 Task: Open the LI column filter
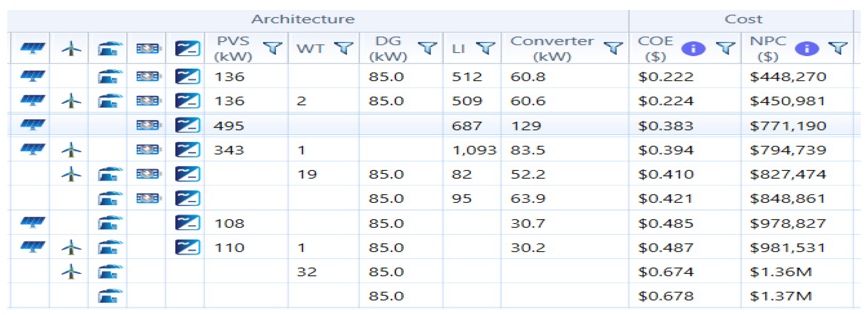(486, 48)
